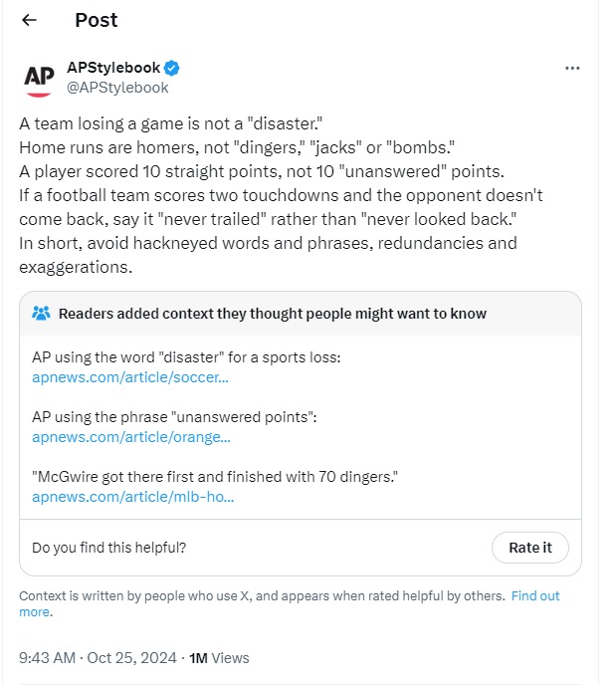Viewport: 616px width, 686px height.
Task: Click the Find out more link
Action: click(x=534, y=596)
